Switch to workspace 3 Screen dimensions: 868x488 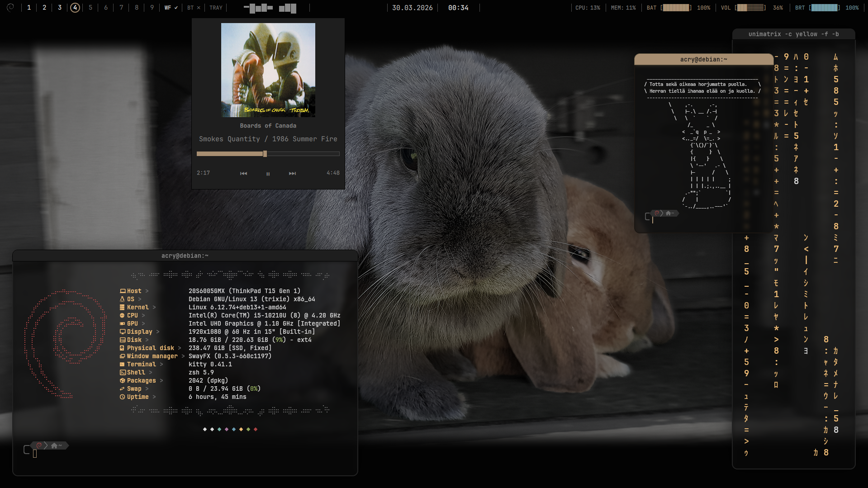coord(60,8)
